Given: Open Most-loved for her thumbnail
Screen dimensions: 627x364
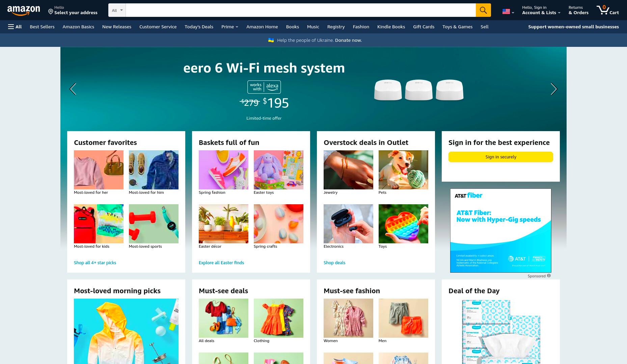Looking at the screenshot, I should tap(99, 170).
